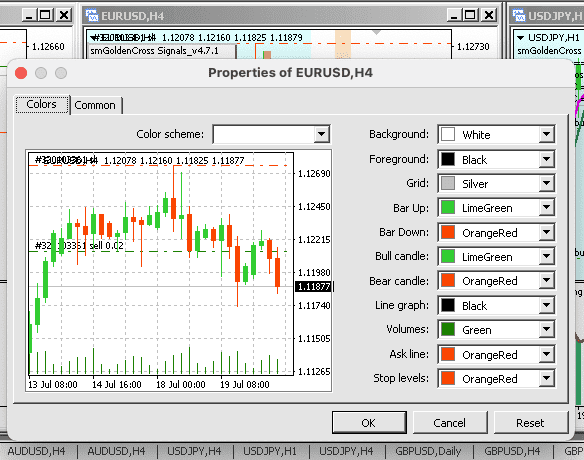The width and height of the screenshot is (584, 460).
Task: Click the USDJPY,H1 chart window icon
Action: point(519,16)
